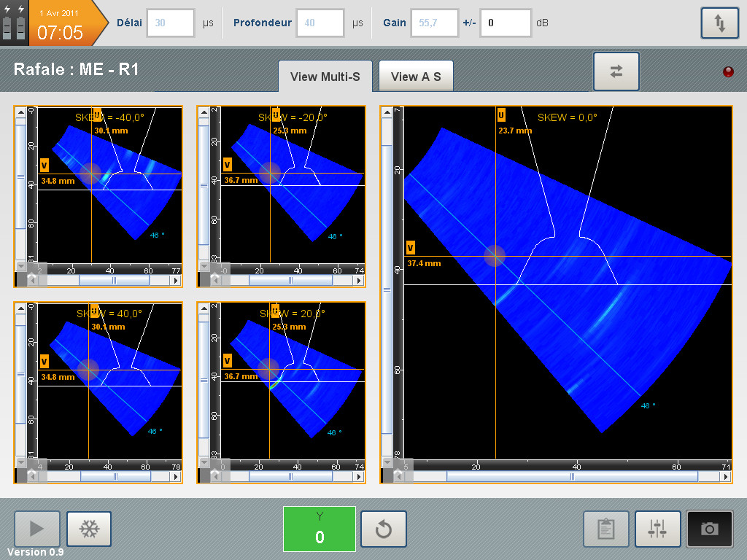Click the Délai input field
Image resolution: width=747 pixels, height=560 pixels.
click(x=171, y=23)
